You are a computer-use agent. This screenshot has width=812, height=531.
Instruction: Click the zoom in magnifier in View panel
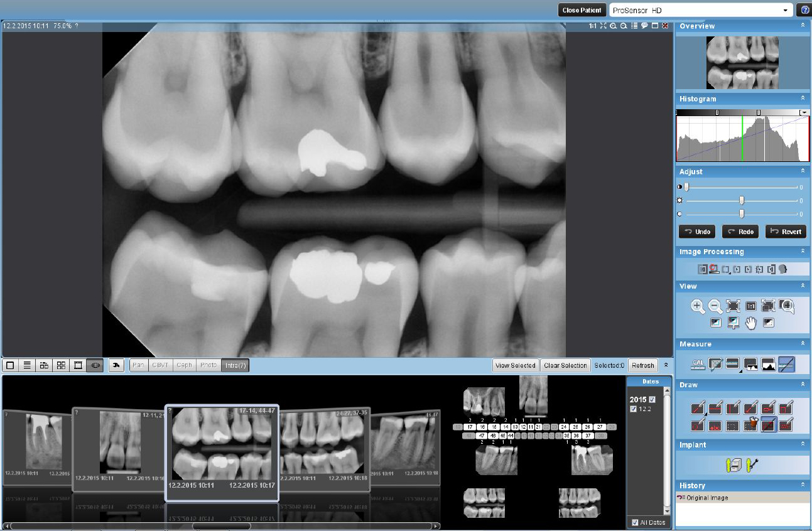697,306
